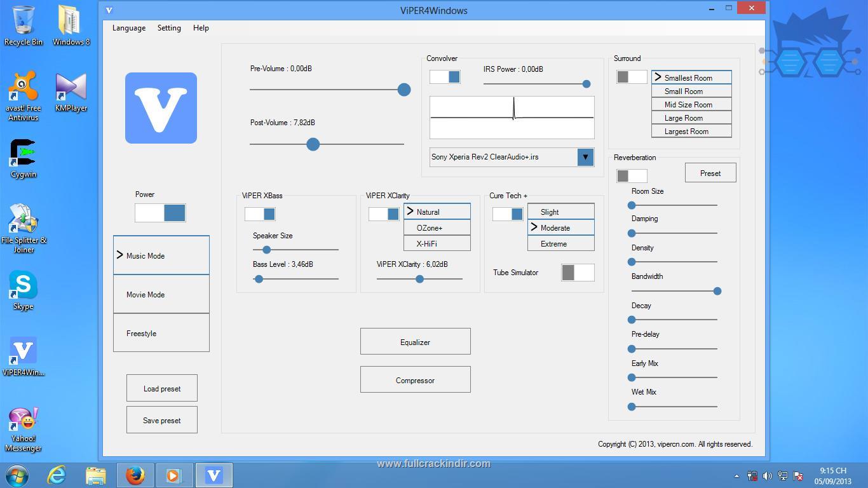
Task: Launch Skype from the desktop
Action: point(24,290)
